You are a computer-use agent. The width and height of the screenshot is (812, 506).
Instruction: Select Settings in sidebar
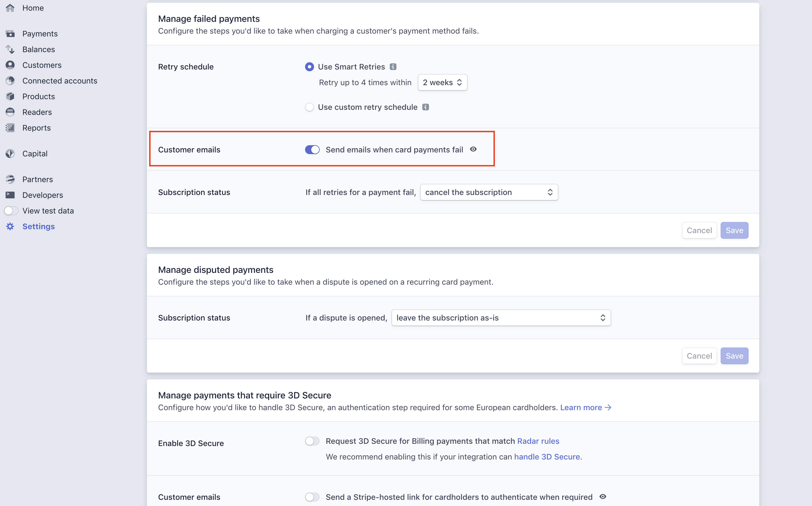click(38, 227)
